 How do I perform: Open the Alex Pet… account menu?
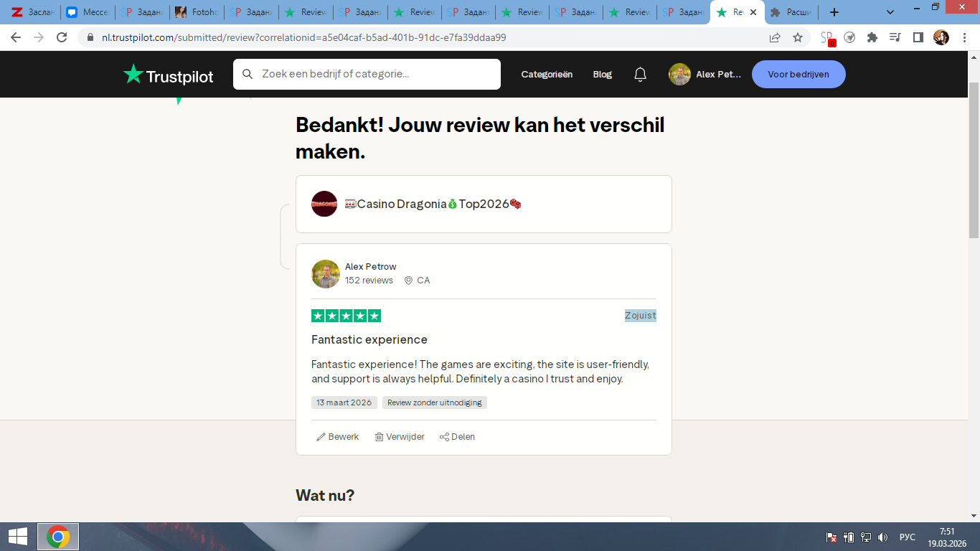[x=718, y=75]
